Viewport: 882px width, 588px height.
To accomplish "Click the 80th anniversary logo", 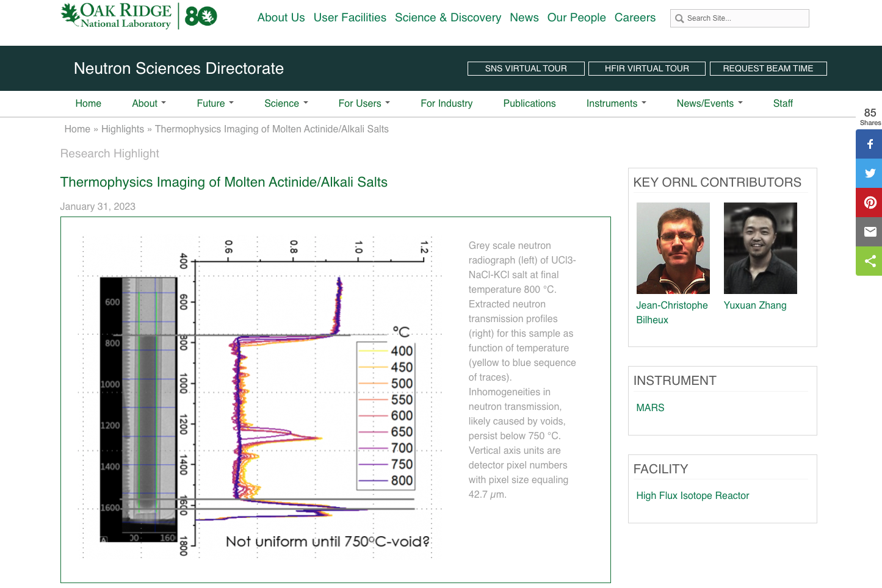I will (201, 16).
